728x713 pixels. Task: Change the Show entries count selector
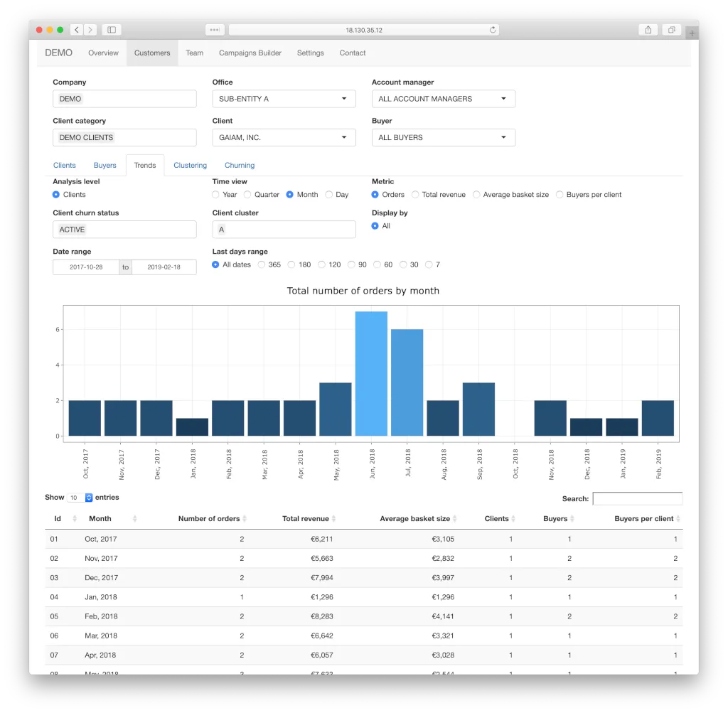click(x=80, y=498)
